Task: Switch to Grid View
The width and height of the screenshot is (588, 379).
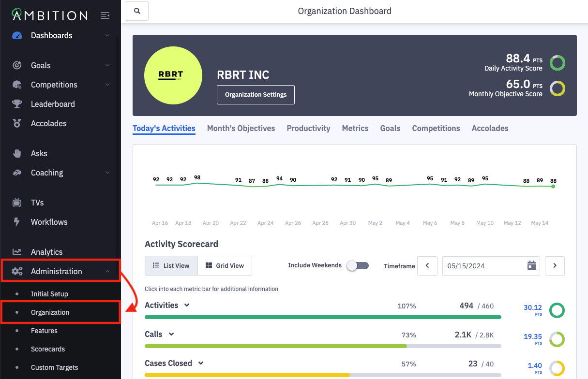Action: click(x=225, y=265)
